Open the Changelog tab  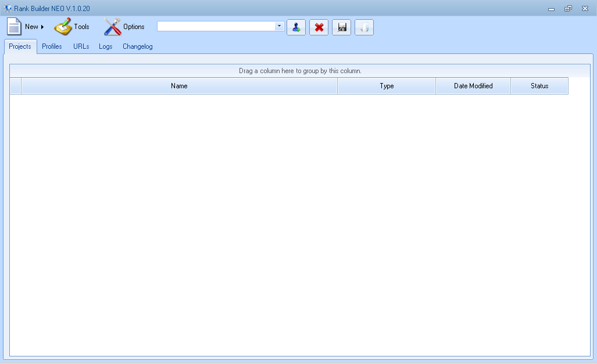click(137, 46)
